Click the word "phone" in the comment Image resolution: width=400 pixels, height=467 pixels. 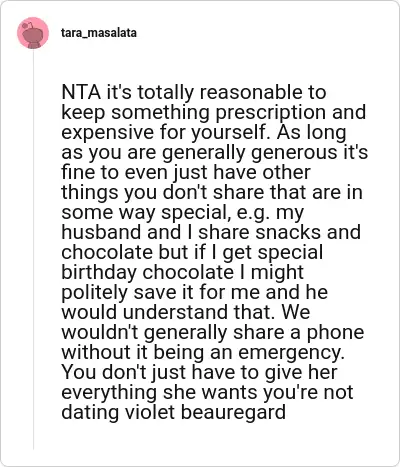[335, 333]
